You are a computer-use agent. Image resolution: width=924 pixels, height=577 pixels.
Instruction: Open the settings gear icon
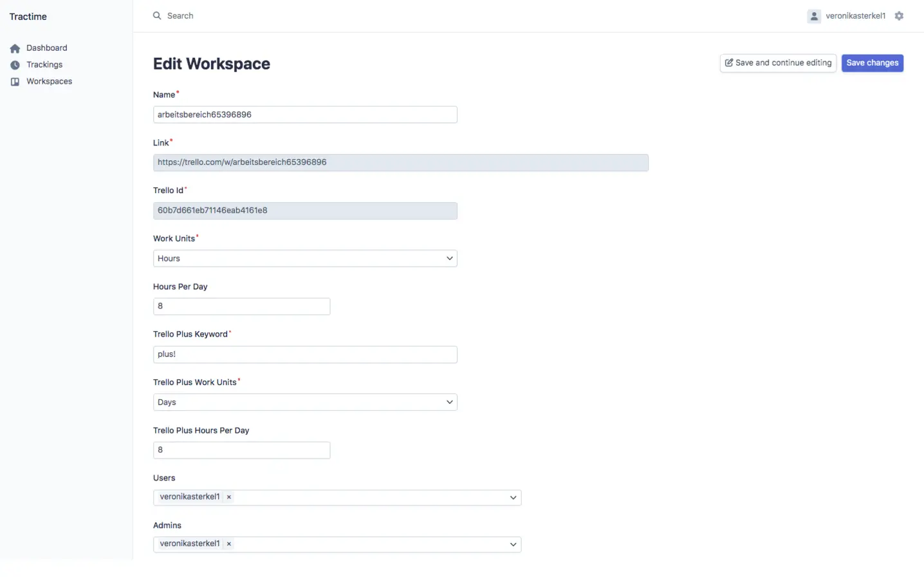click(x=899, y=15)
